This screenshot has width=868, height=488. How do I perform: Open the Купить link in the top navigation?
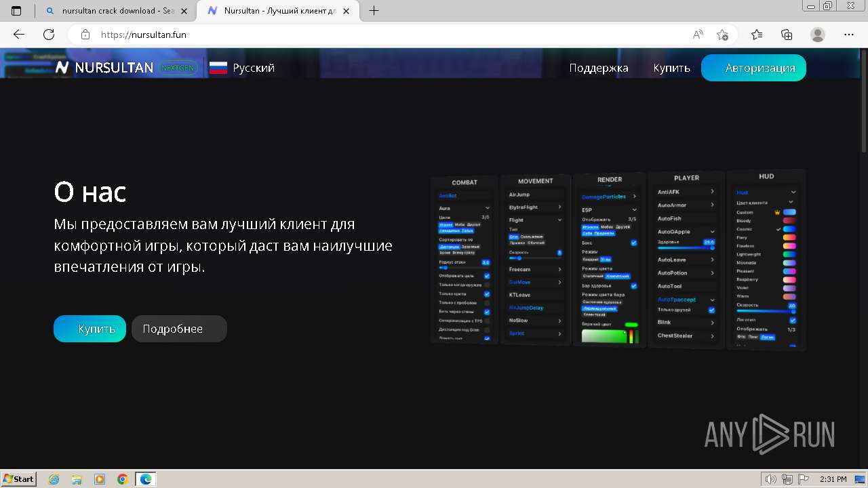click(x=672, y=68)
